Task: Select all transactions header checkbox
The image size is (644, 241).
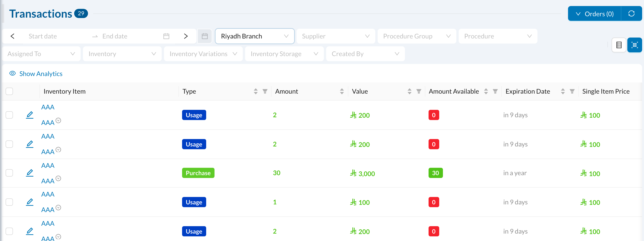Action: [x=9, y=91]
